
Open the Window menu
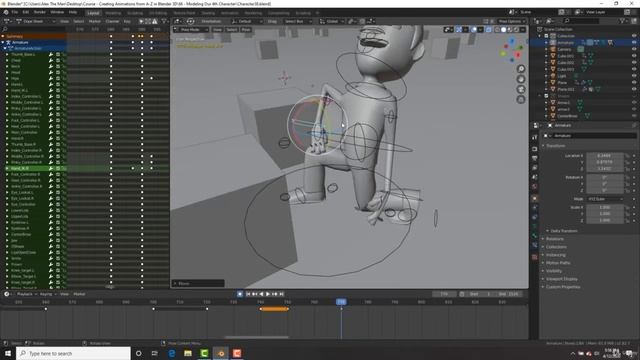(x=57, y=12)
